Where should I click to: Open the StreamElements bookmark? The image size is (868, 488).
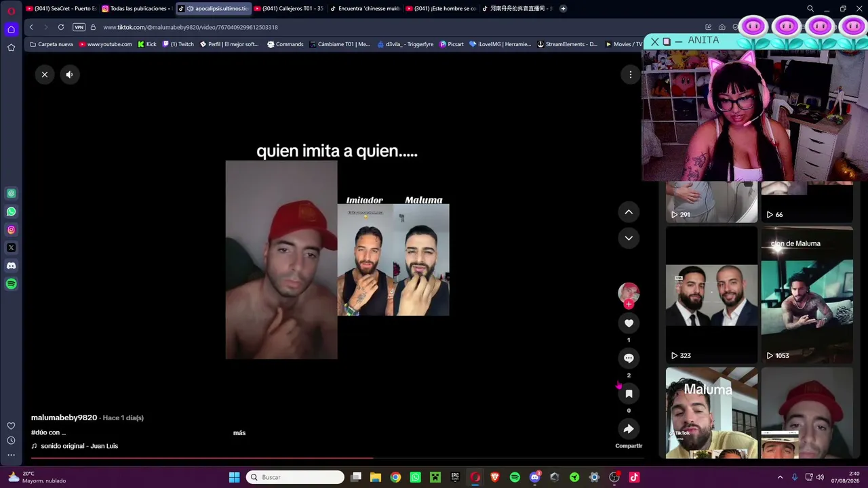pos(567,44)
